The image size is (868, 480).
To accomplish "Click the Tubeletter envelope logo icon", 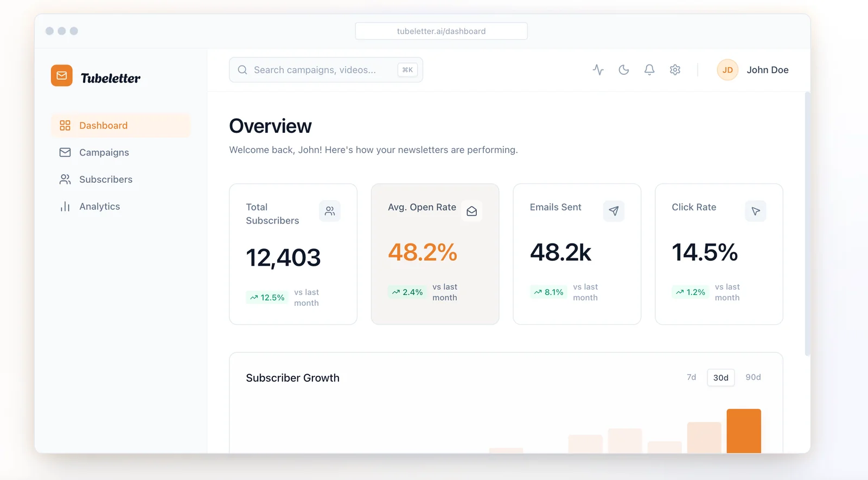I will coord(62,76).
